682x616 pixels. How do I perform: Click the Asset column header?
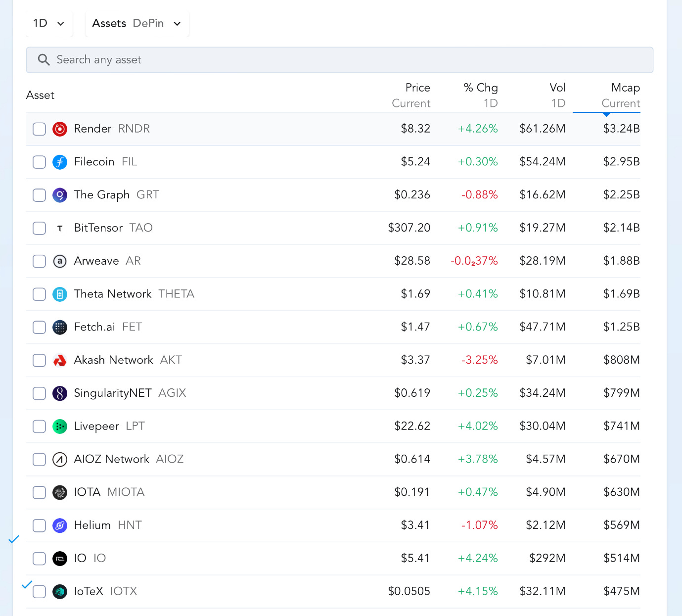[40, 95]
